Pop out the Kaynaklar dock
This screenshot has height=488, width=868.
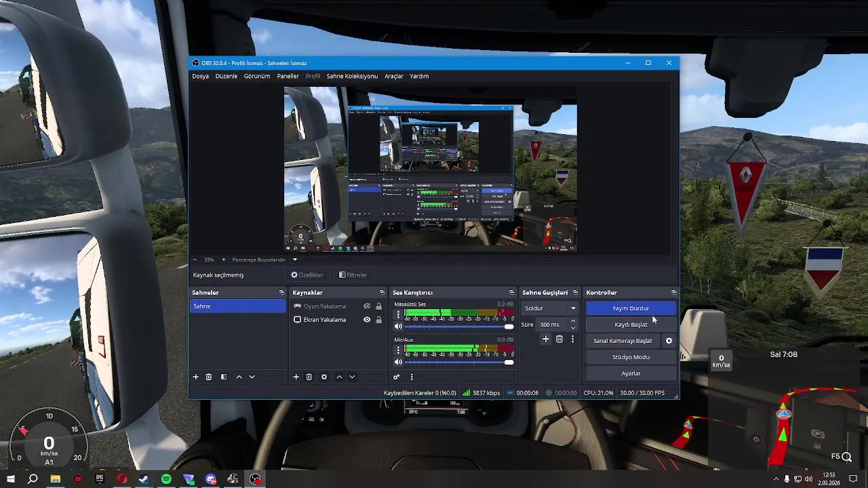tap(382, 293)
